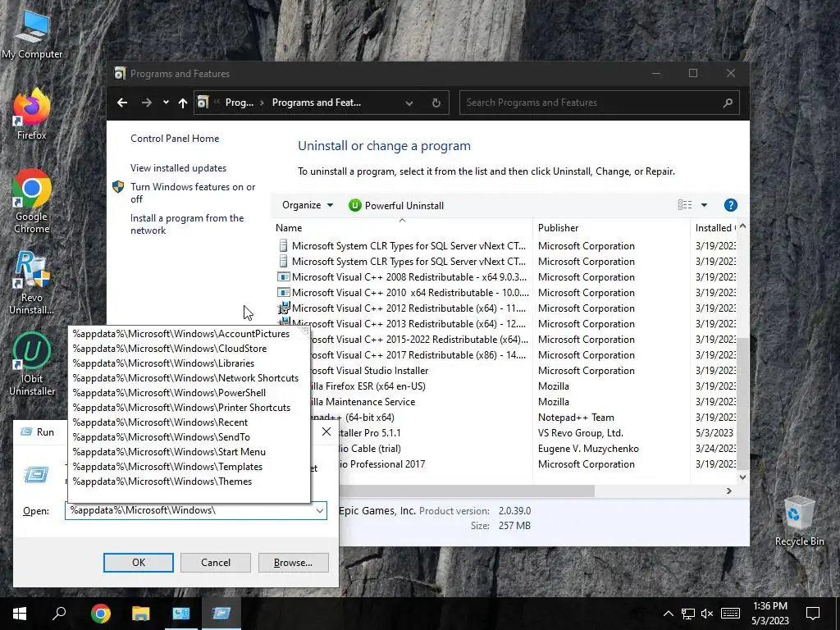Go up one folder level
840x630 pixels.
[x=183, y=103]
